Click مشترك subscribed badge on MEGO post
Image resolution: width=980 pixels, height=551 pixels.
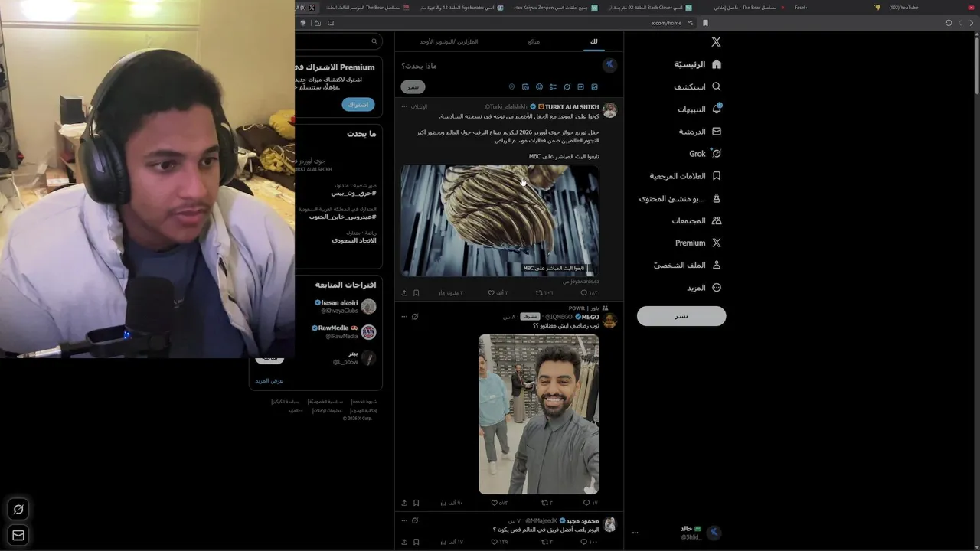[x=530, y=317]
